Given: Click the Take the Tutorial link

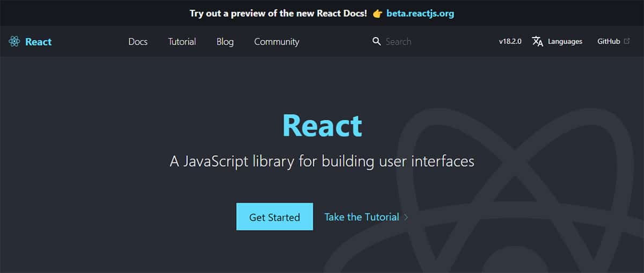Looking at the screenshot, I should pos(362,217).
